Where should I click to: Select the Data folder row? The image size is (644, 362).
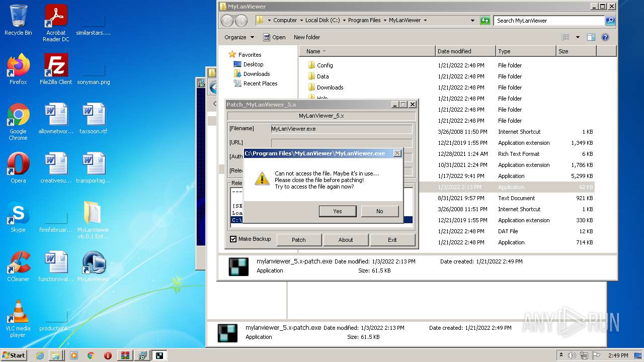450,76
